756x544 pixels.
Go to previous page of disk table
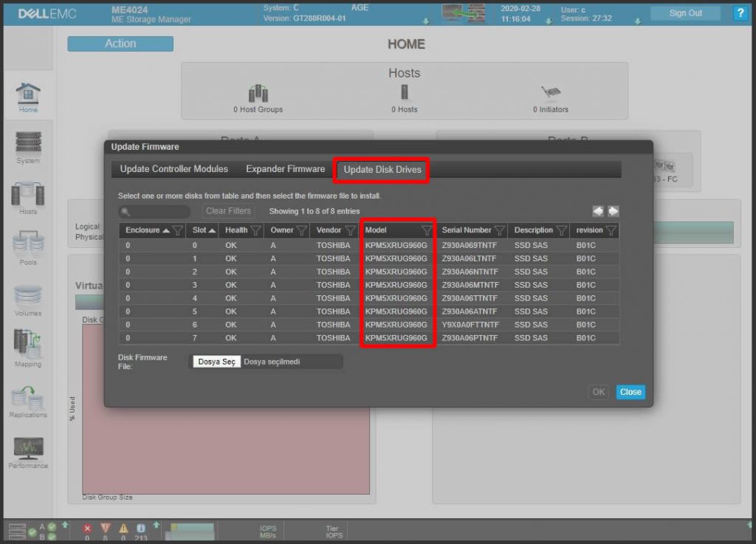[598, 211]
